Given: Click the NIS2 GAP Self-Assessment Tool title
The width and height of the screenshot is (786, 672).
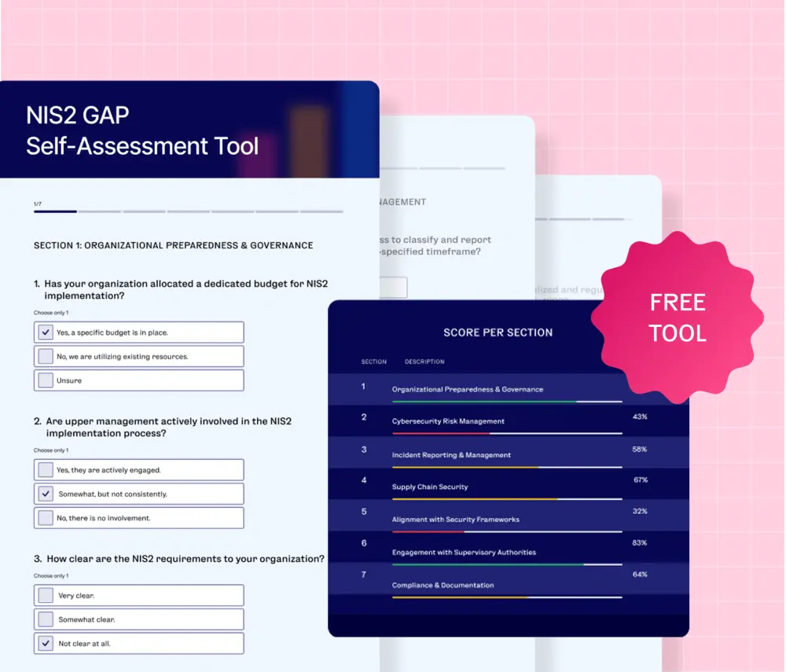Looking at the screenshot, I should click(142, 130).
